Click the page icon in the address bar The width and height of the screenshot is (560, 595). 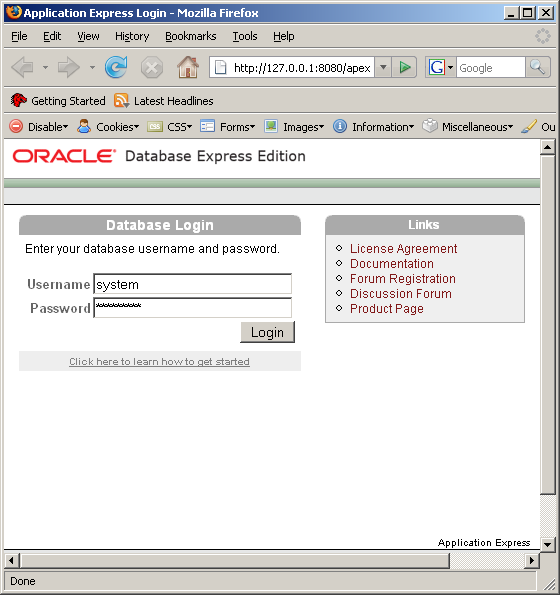(221, 68)
